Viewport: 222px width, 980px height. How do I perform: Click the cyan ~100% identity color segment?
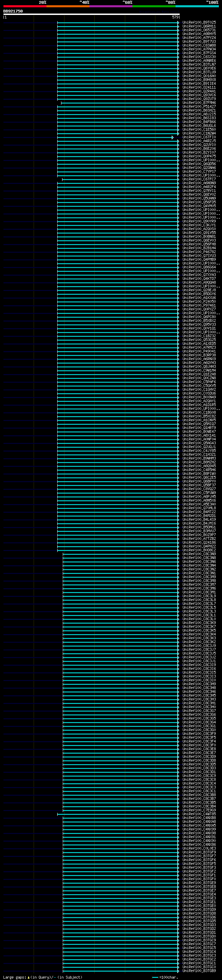197,6
